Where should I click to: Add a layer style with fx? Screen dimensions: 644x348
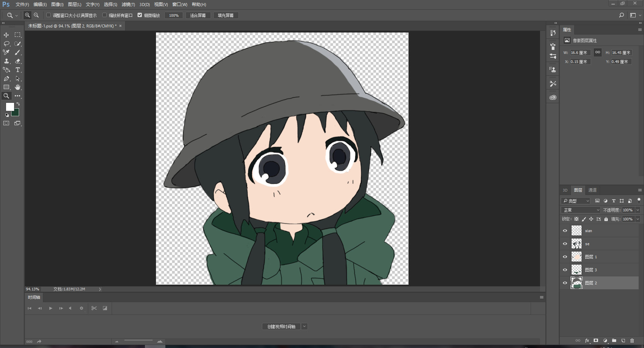[587, 341]
